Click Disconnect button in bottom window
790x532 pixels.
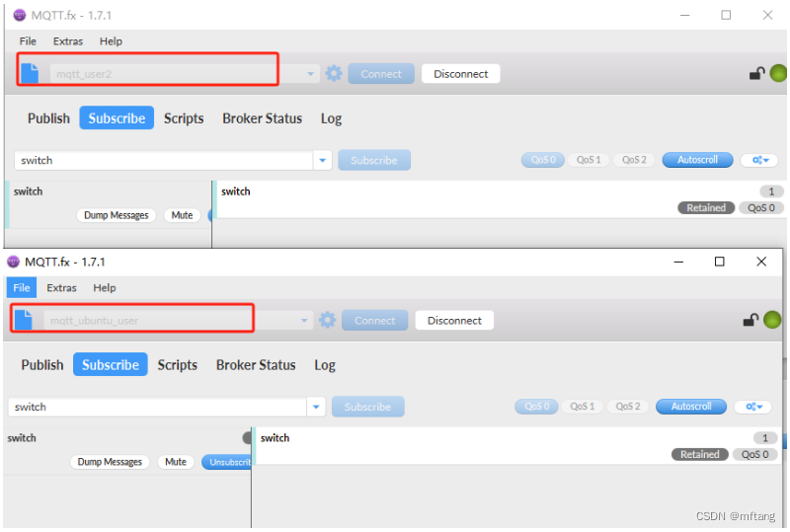pos(454,321)
